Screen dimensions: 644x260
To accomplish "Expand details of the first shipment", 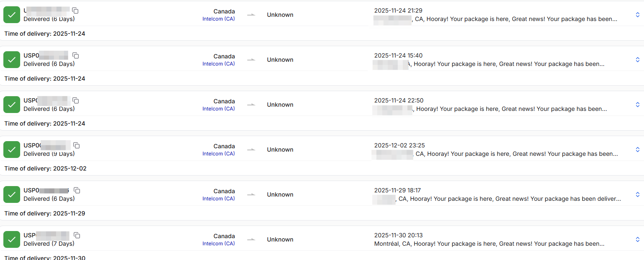I will 638,14.
